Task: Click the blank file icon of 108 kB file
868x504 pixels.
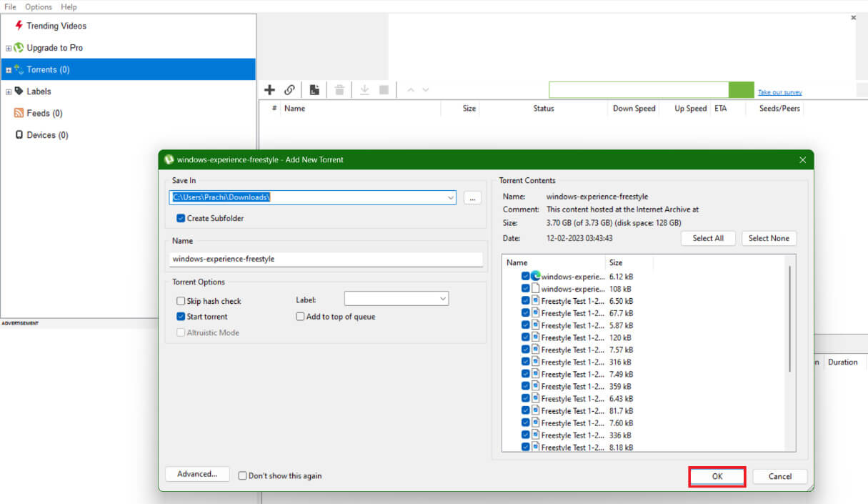Action: click(535, 289)
